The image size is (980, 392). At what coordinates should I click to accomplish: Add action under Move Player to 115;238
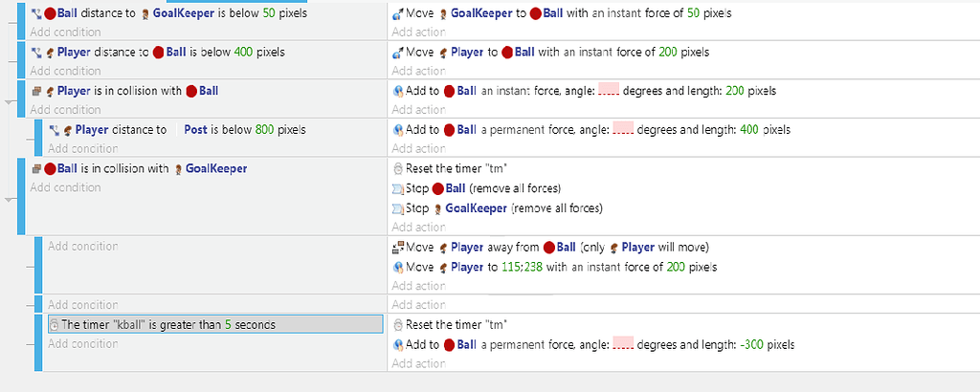tap(419, 286)
